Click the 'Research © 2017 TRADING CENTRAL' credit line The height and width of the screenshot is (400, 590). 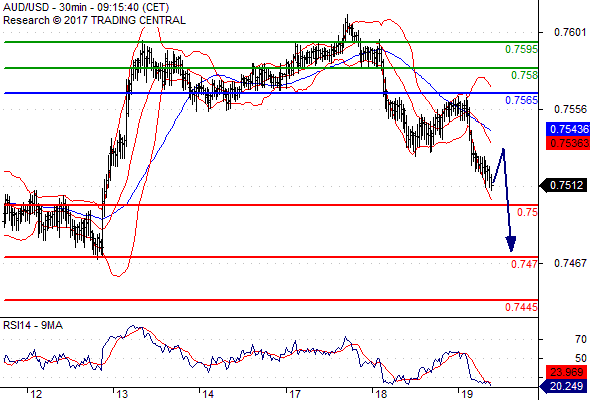94,20
